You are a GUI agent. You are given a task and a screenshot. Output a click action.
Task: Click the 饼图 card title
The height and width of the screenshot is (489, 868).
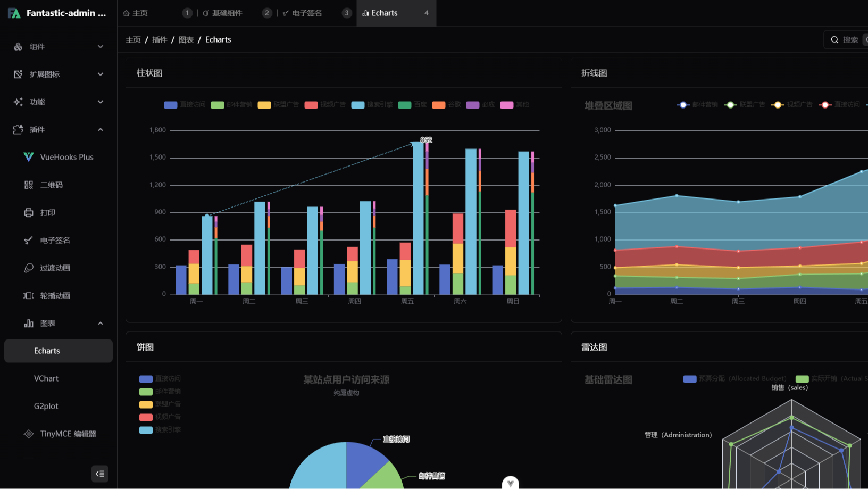145,347
